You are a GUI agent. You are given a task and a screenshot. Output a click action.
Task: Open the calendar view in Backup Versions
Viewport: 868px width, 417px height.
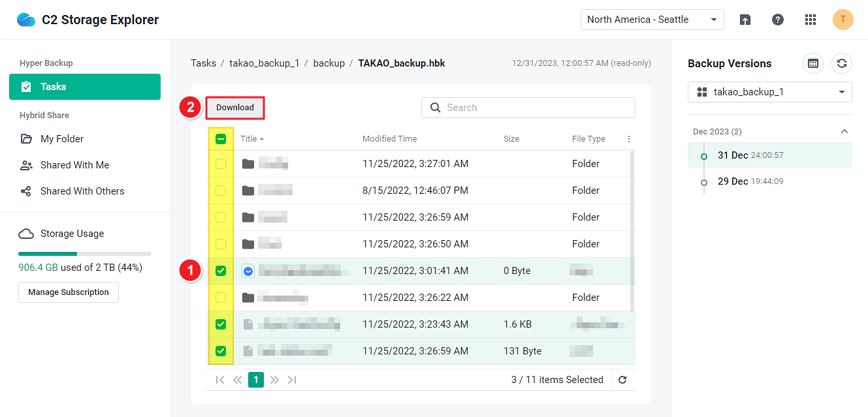click(812, 63)
